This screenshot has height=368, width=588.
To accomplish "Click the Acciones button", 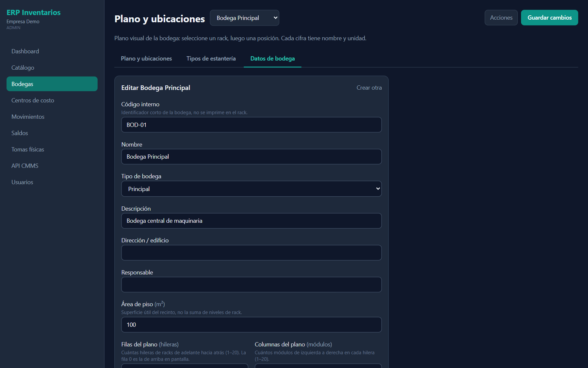I will coord(501,18).
